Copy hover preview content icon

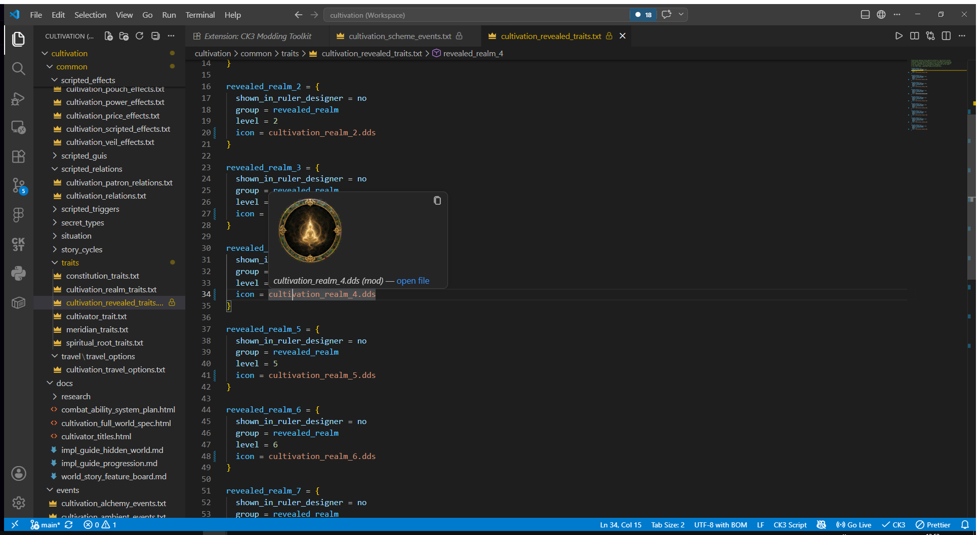click(x=437, y=201)
